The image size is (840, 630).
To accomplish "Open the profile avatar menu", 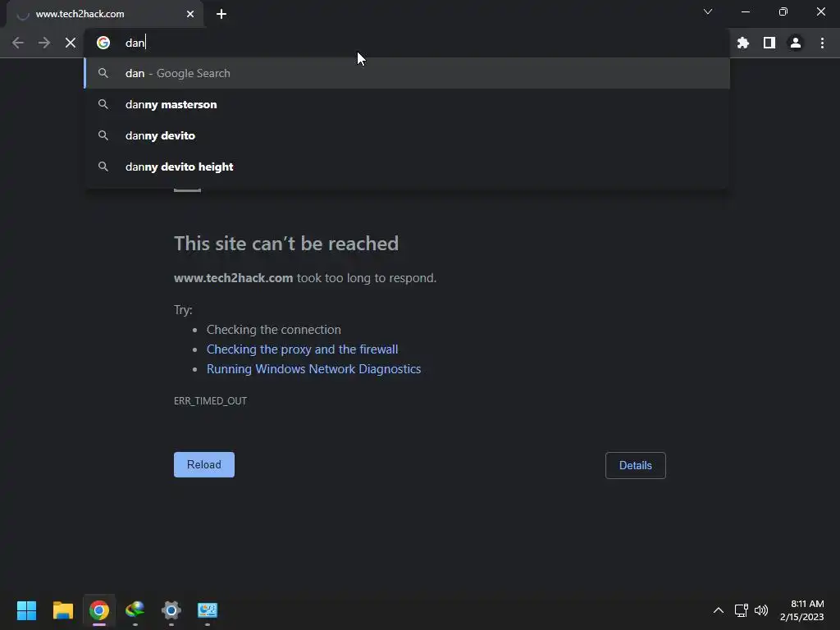I will tap(796, 43).
